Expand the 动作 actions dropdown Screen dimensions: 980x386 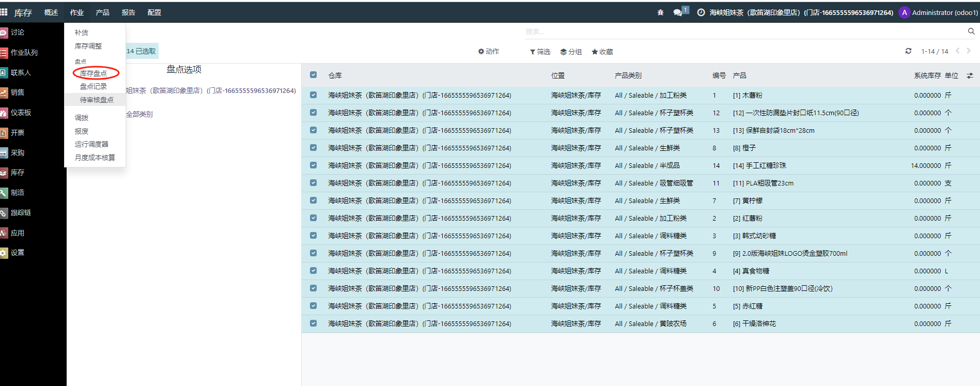pos(488,52)
